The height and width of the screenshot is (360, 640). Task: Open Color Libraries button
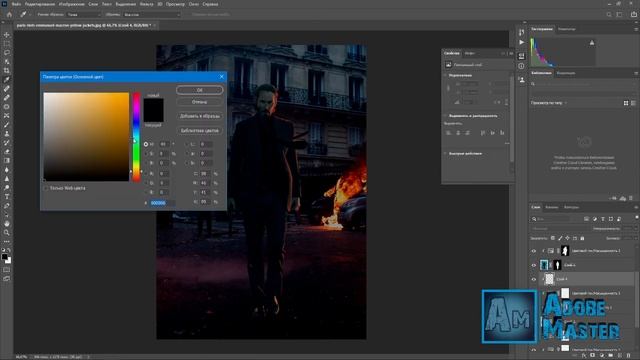tap(200, 130)
